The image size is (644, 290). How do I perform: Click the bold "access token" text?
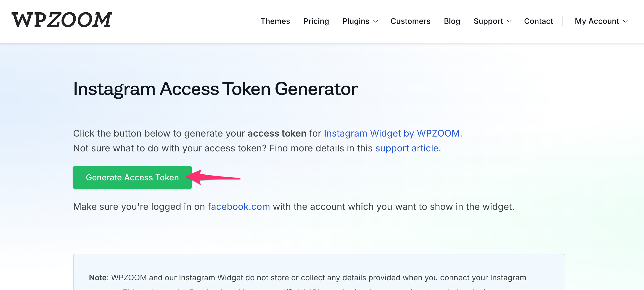[277, 133]
